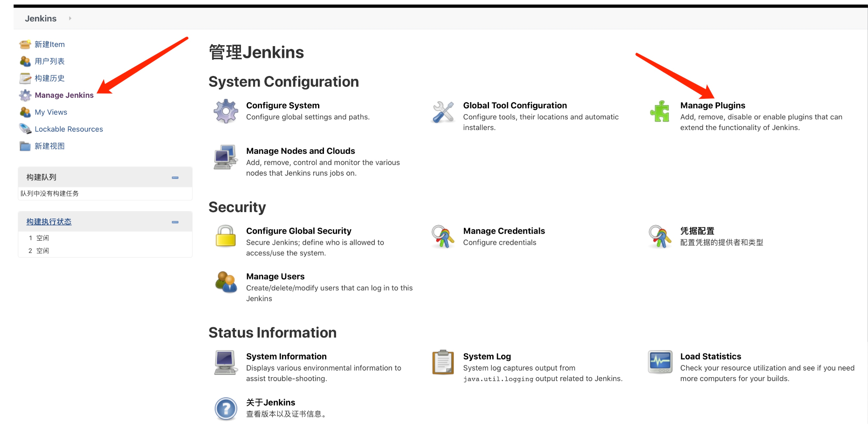This screenshot has width=868, height=426.
Task: Click the Lockable Resources icon
Action: pos(25,129)
